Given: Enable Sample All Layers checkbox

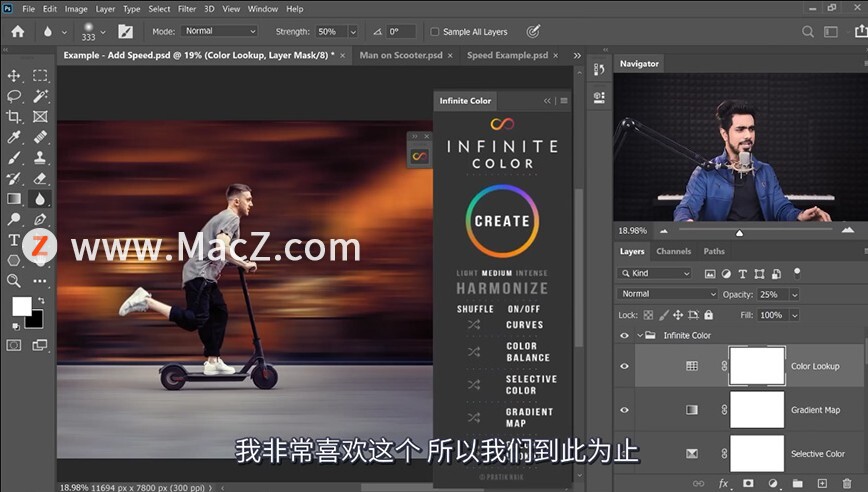Looking at the screenshot, I should (435, 32).
